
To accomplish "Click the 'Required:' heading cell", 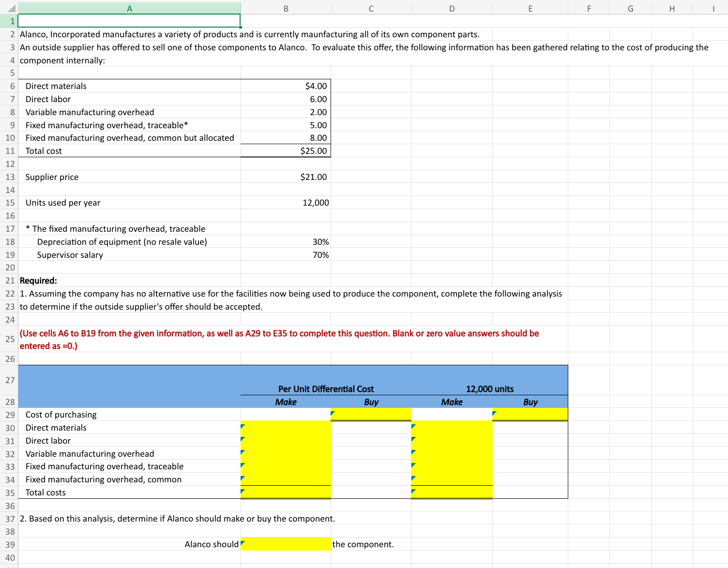I will (x=129, y=281).
